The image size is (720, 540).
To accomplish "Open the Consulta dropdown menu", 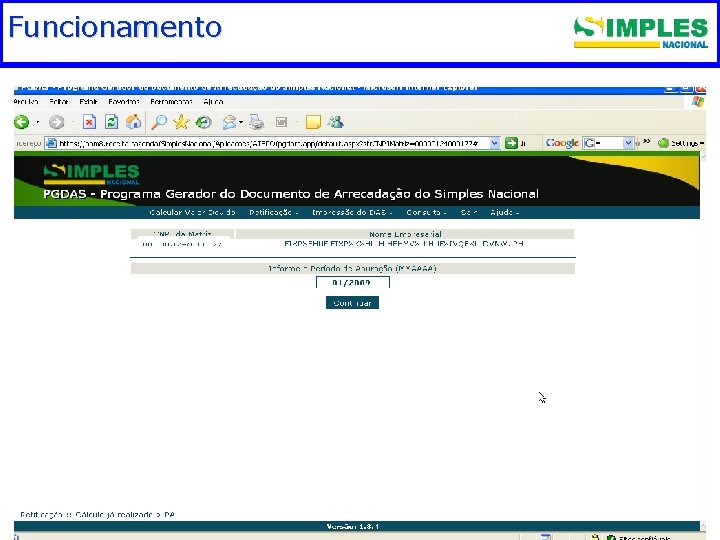I will click(x=426, y=212).
